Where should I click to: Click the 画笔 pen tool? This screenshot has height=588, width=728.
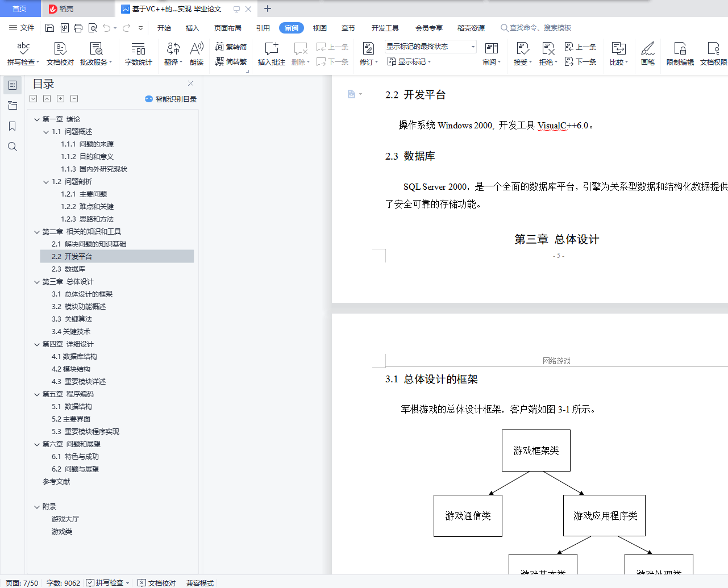click(648, 54)
